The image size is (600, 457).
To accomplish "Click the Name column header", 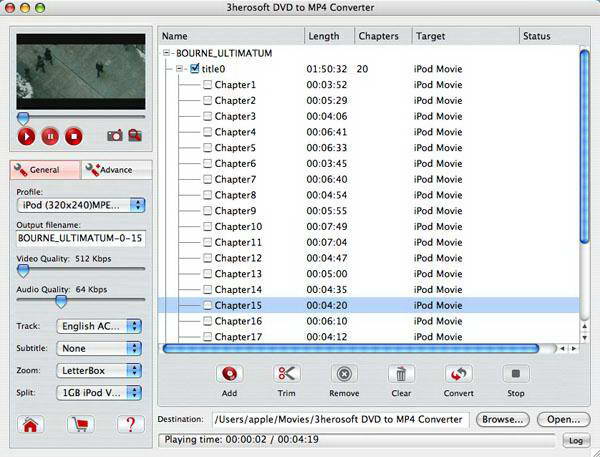I will tap(231, 36).
